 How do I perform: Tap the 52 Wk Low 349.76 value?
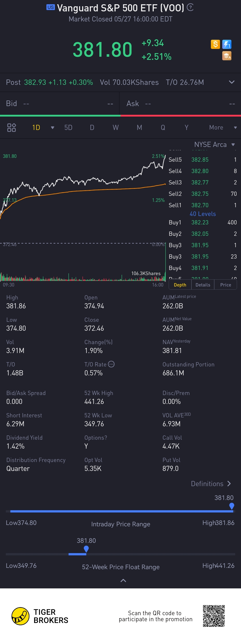point(94,424)
